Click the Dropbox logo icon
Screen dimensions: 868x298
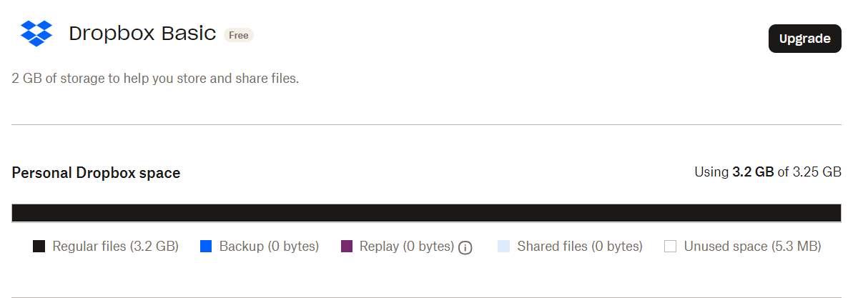pos(36,34)
